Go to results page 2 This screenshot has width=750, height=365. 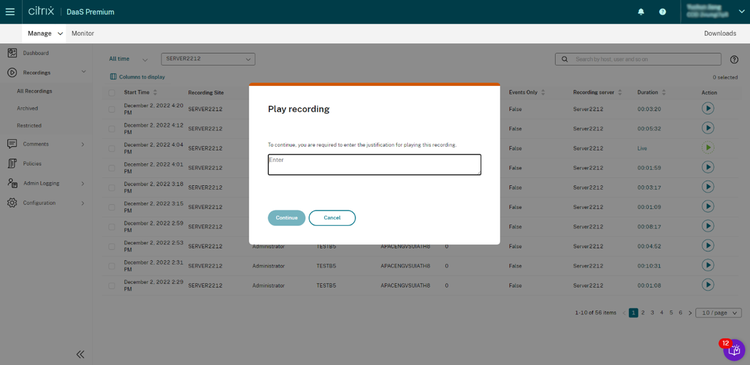coord(643,313)
